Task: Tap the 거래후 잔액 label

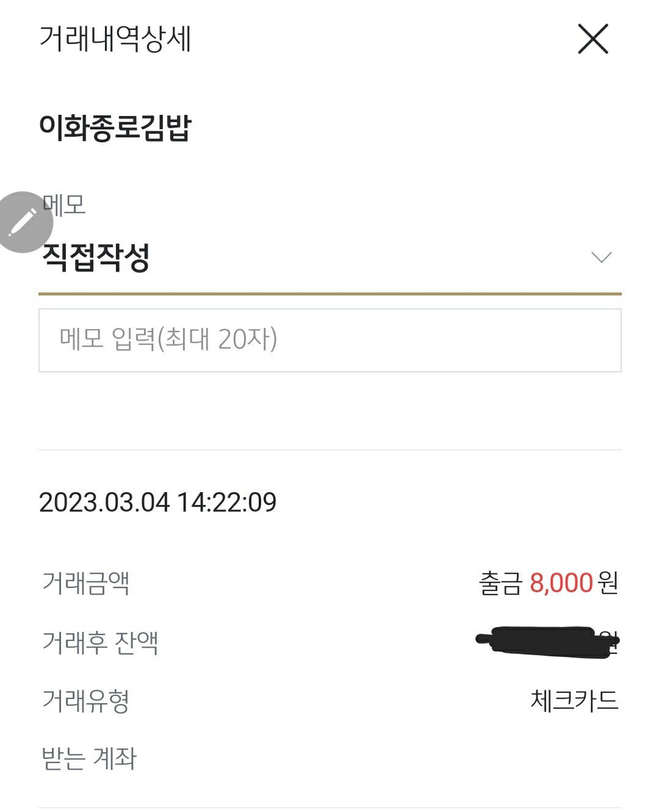Action: (100, 642)
